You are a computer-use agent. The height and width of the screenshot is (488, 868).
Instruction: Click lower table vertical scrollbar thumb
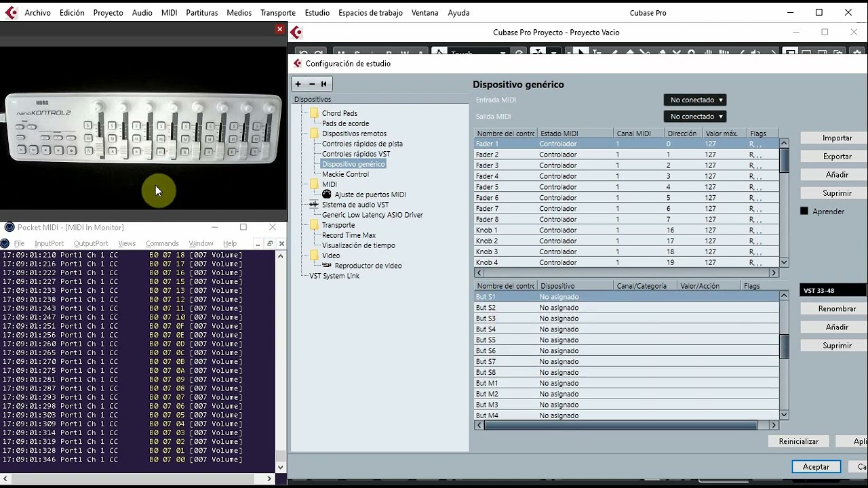[784, 346]
